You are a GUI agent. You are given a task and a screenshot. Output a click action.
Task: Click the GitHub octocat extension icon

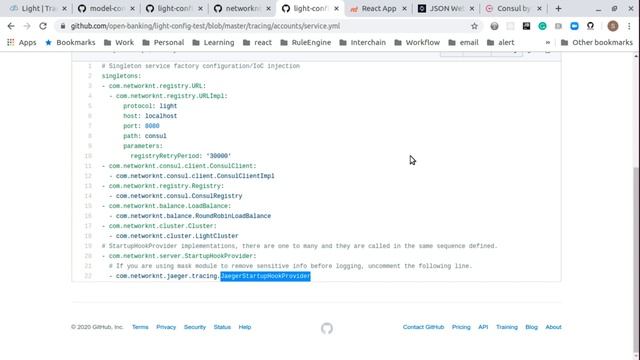(590, 26)
